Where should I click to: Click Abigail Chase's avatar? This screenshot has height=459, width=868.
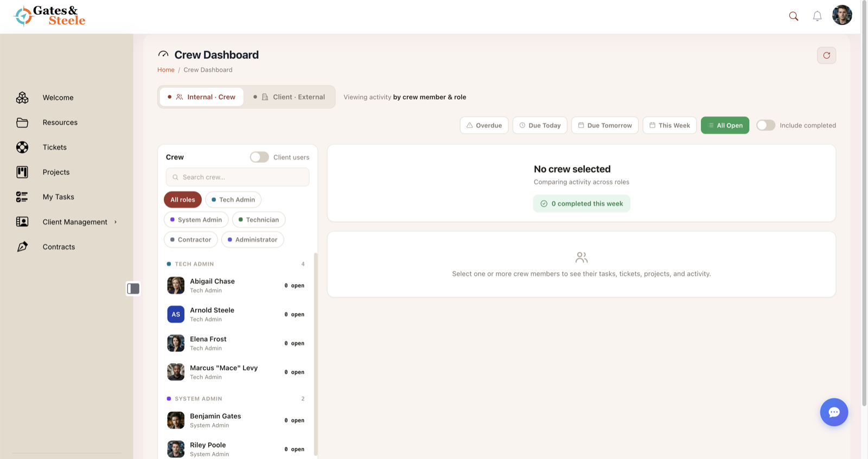point(176,285)
